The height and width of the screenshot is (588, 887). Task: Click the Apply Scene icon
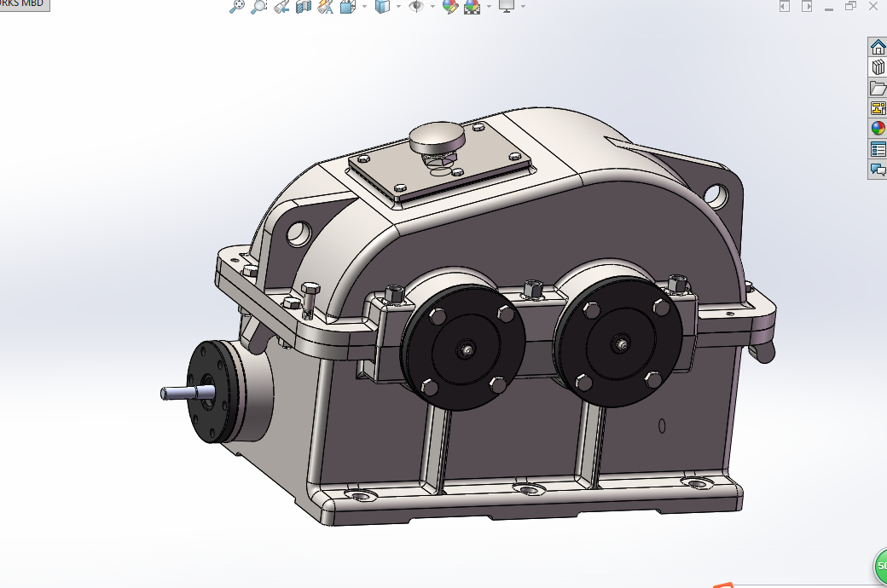point(472,6)
